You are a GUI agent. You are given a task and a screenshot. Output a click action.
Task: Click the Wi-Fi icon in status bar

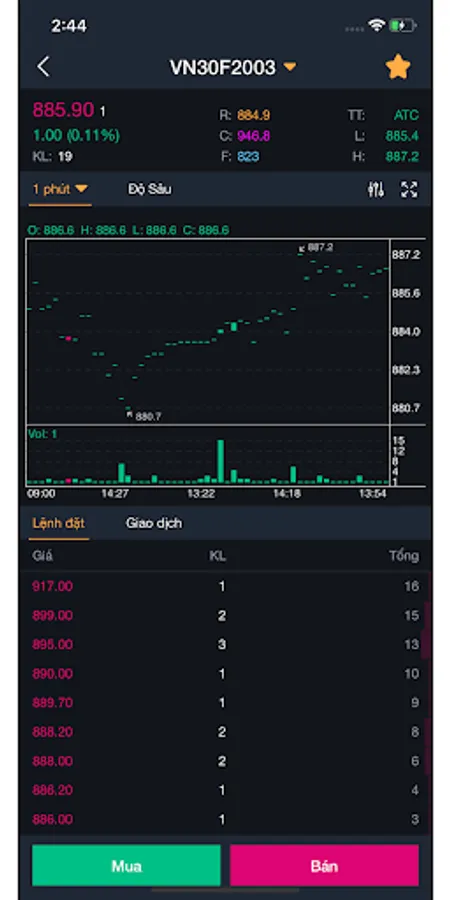377,25
